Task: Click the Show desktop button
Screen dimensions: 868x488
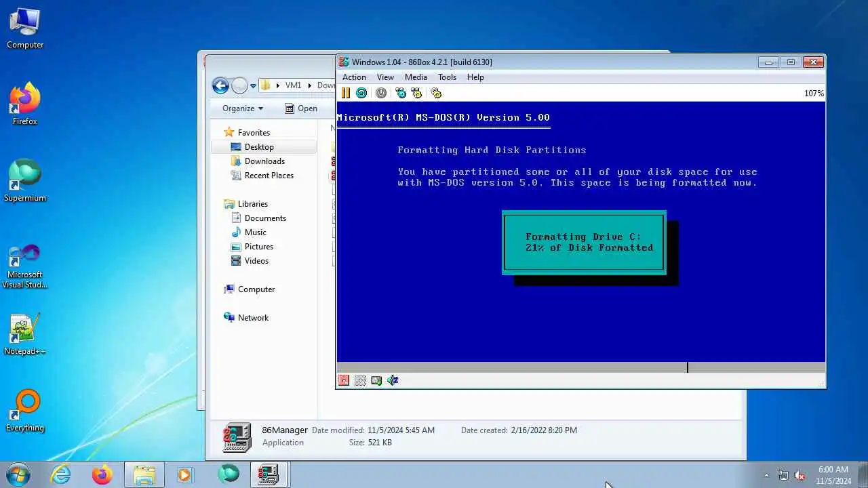Action: tap(863, 475)
